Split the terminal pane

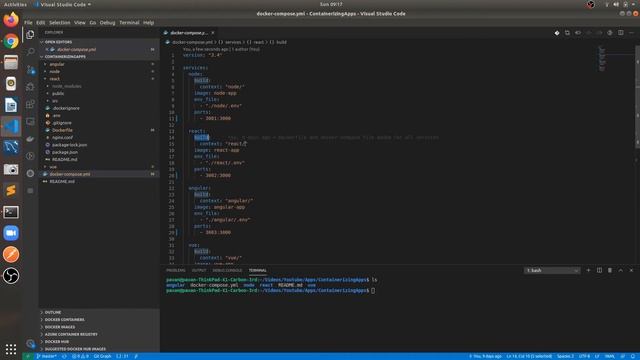(x=599, y=270)
